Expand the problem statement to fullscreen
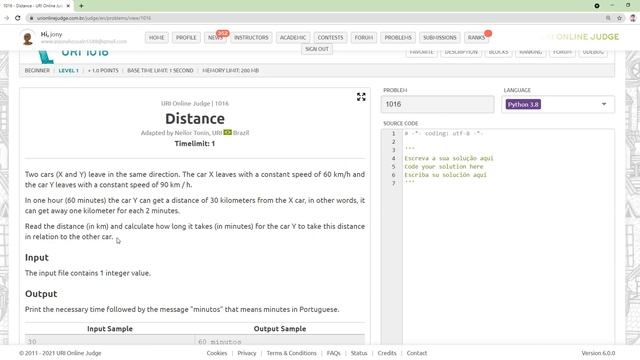 pos(361,97)
